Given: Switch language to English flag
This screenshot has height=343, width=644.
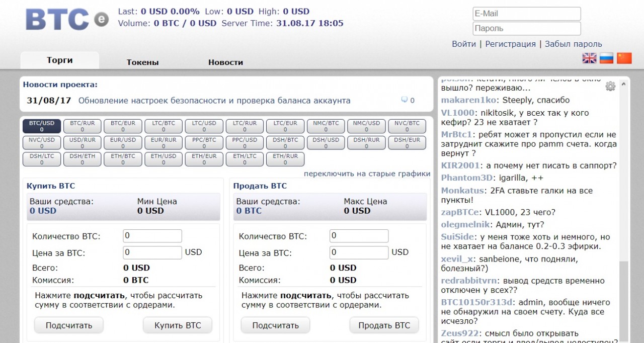Looking at the screenshot, I should tap(589, 58).
